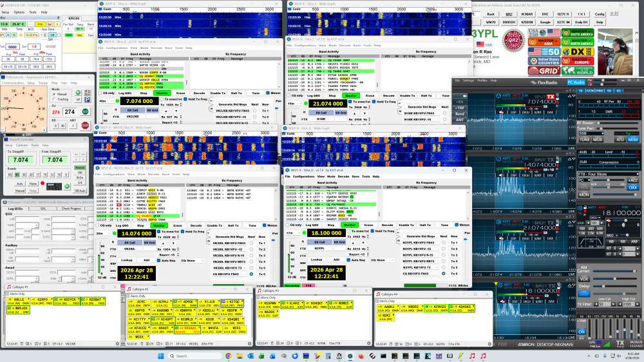Open File Explorer from the taskbar

(240, 356)
